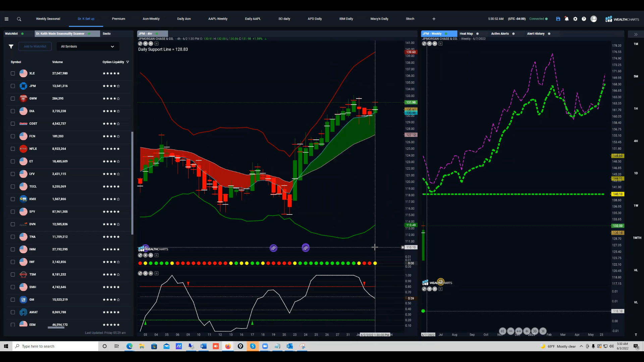Open Zoom from the taskbar
Screen dimensions: 644x362
click(265, 346)
